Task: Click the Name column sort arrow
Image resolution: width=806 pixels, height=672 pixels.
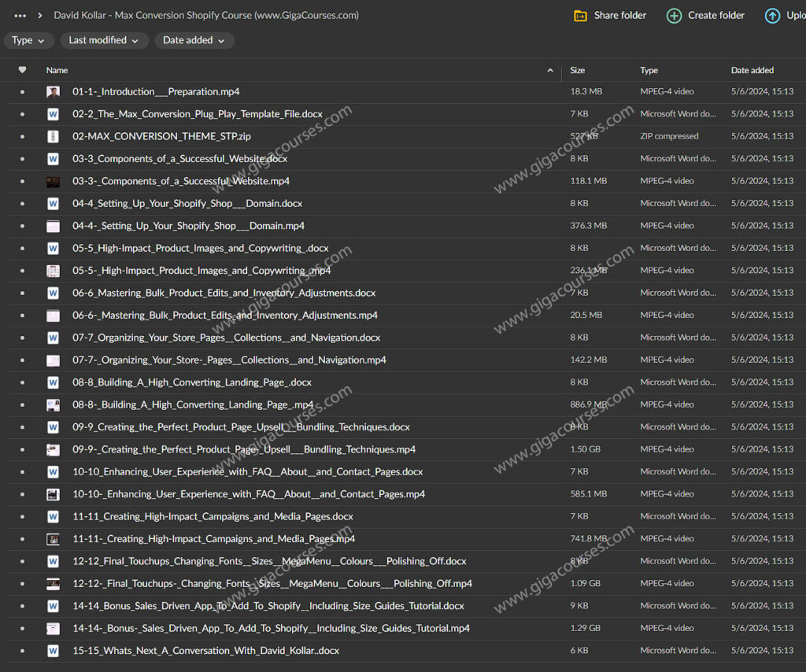Action: click(549, 71)
